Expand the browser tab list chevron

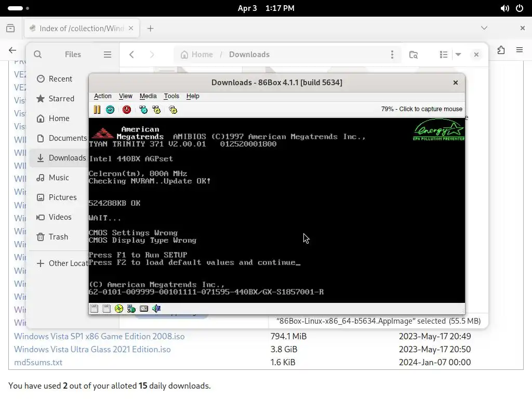[x=484, y=28]
